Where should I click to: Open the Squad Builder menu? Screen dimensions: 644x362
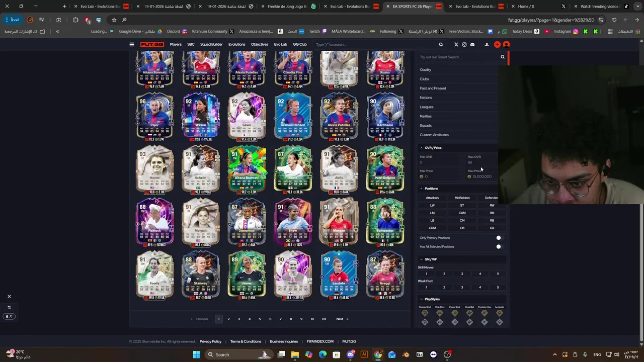tap(211, 44)
